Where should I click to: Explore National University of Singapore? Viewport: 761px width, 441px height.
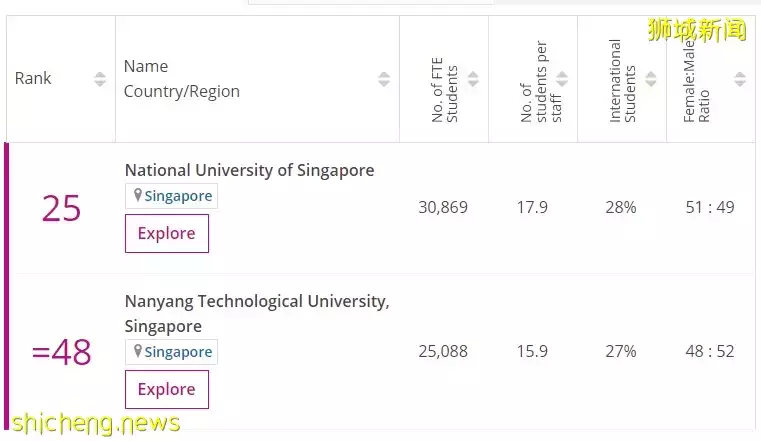[x=167, y=233]
